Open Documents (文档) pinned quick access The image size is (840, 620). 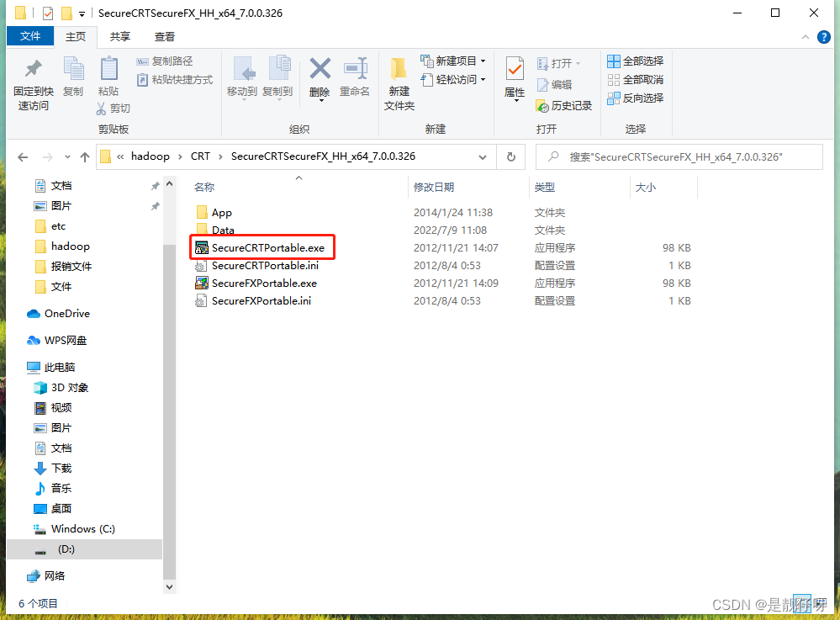click(61, 186)
